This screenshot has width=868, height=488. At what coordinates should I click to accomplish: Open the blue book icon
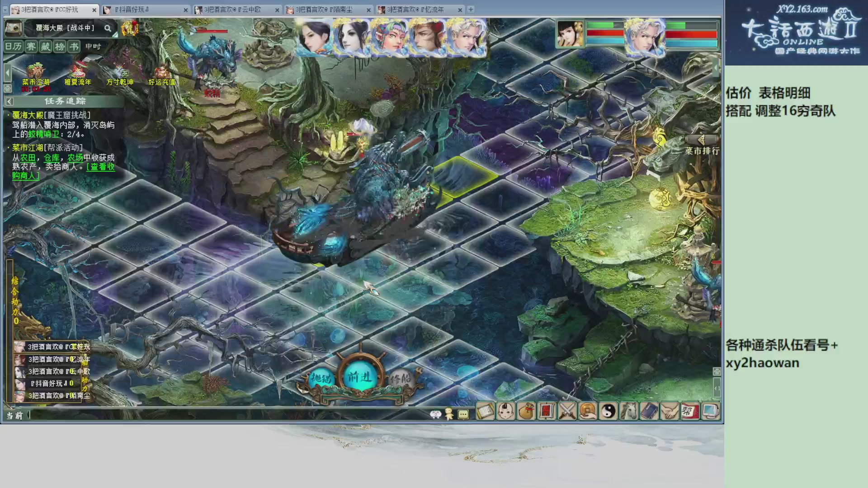coord(649,412)
